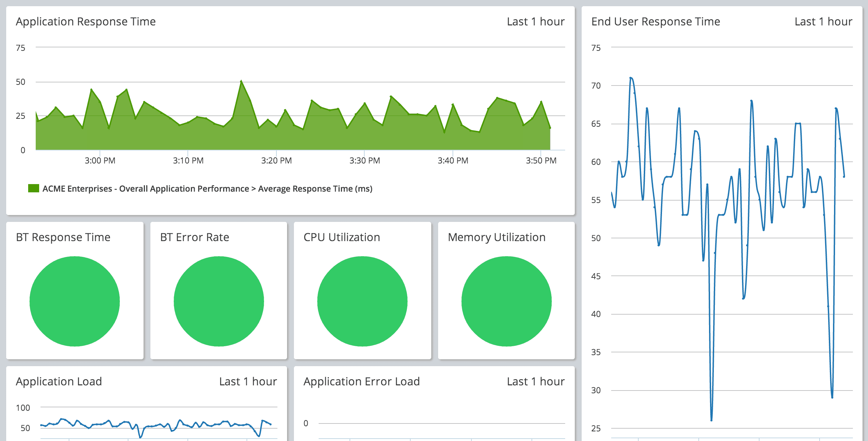Click the 3:20 PM time axis label
This screenshot has width=868, height=441.
coord(276,160)
